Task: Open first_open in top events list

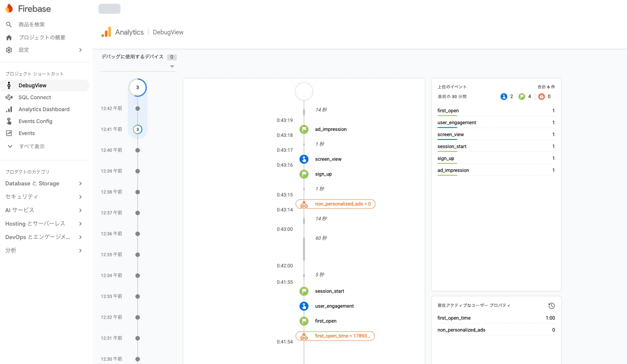Action: [x=496, y=111]
